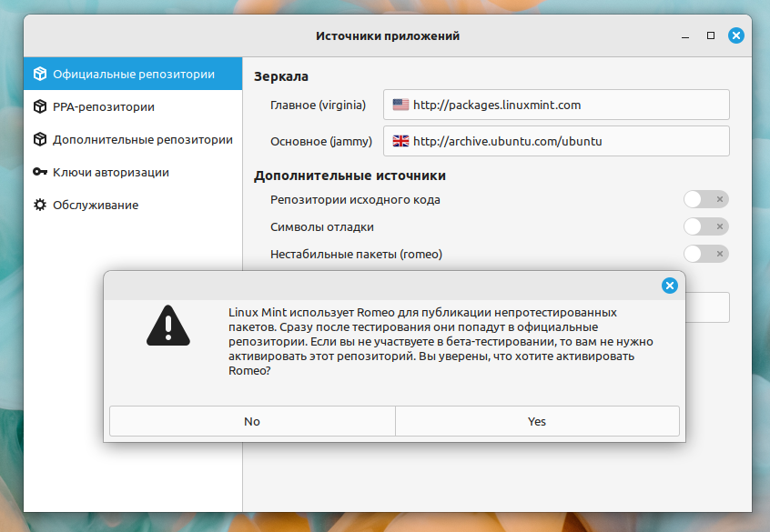Click the Символы отладки label
Screen dimensions: 770x532
(x=322, y=226)
